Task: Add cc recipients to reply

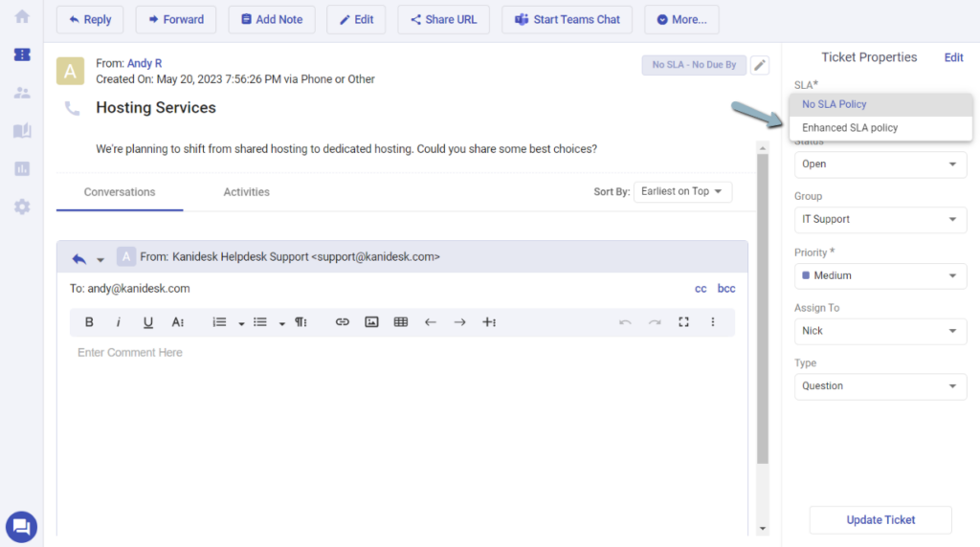Action: pyautogui.click(x=701, y=289)
